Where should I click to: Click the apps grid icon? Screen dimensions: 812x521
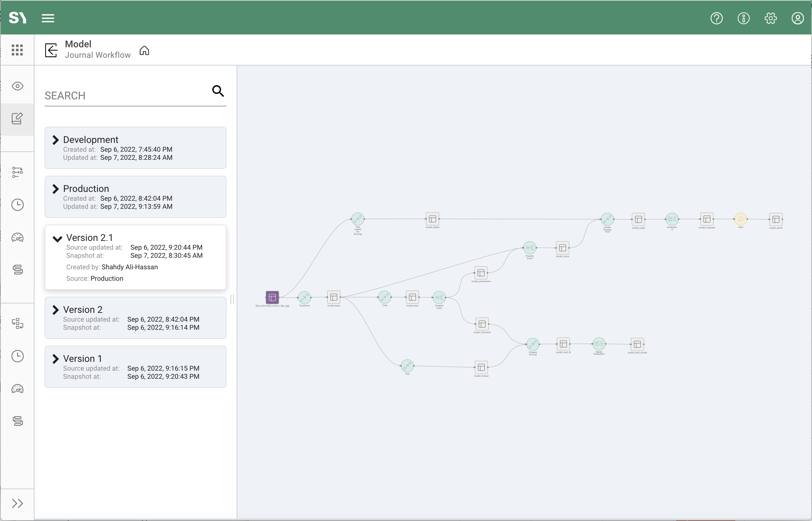(17, 50)
